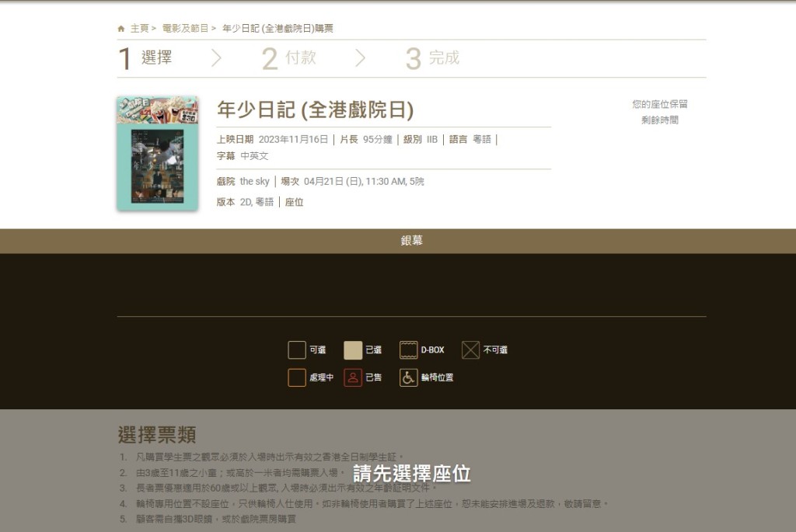Click the chevron arrow after step 1 選擇
The height and width of the screenshot is (532, 796).
(x=216, y=58)
